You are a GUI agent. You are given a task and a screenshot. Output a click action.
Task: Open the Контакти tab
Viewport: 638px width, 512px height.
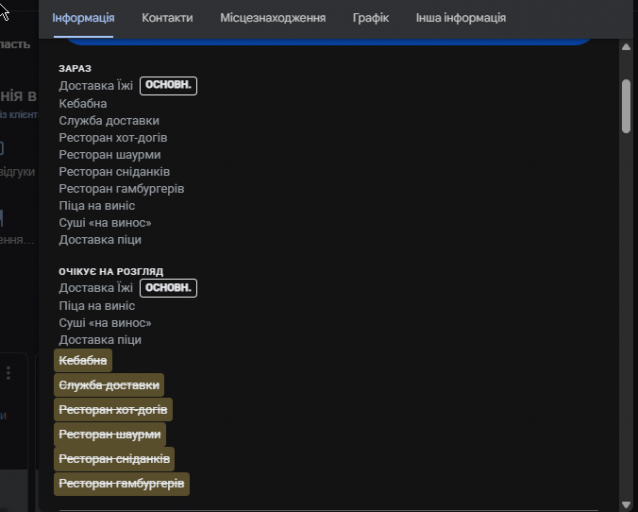167,18
